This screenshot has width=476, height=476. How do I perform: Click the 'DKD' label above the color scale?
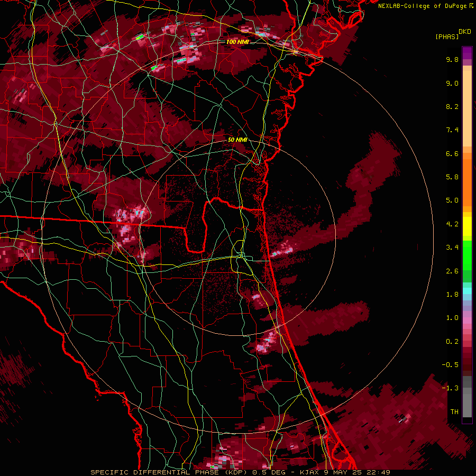tap(465, 32)
